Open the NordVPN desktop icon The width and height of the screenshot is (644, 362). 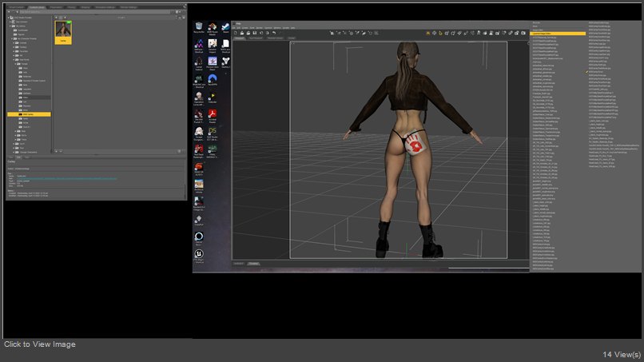coord(213,80)
